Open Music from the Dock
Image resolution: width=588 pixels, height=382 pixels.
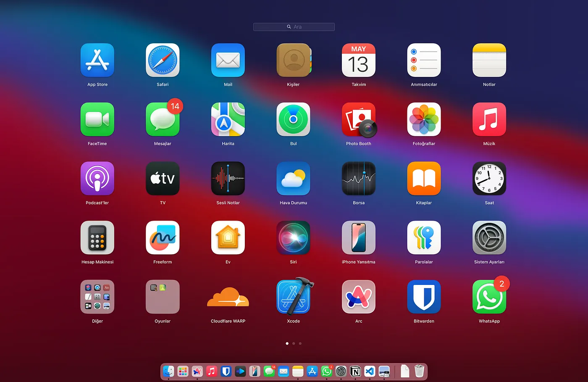click(x=212, y=371)
